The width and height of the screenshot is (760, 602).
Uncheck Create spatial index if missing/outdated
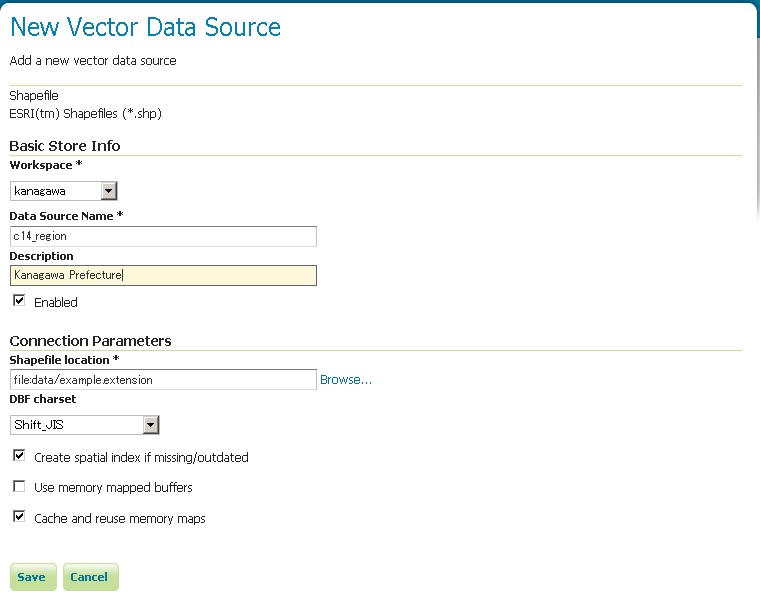coord(19,456)
